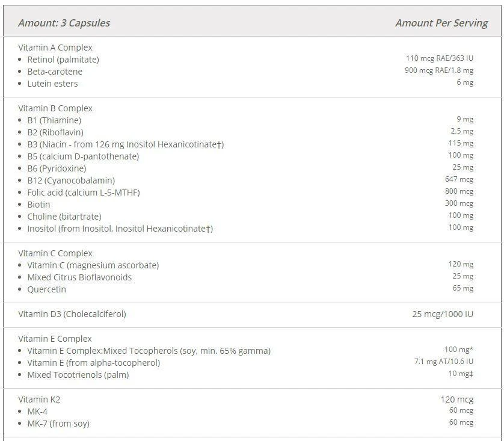Click B3 Niacin Inositol Hexanicotinate line
This screenshot has width=504, height=441.
click(x=125, y=144)
